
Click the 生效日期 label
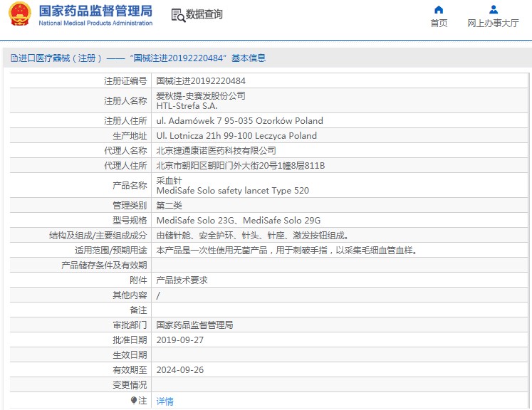click(x=130, y=354)
